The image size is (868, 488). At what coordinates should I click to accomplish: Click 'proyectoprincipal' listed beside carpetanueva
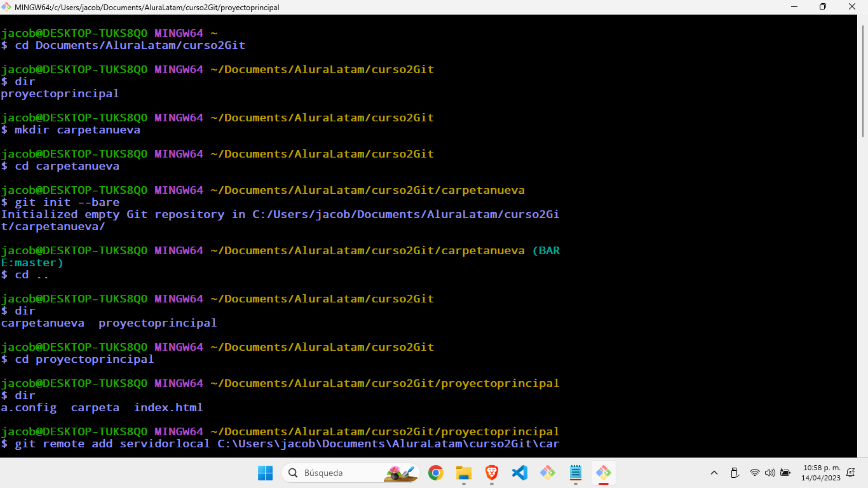click(158, 323)
